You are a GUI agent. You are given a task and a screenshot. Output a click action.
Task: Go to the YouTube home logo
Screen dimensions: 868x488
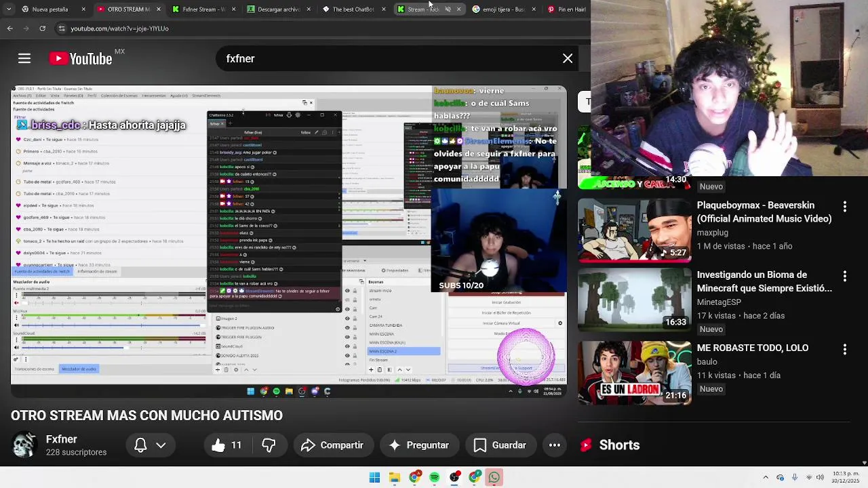point(81,59)
